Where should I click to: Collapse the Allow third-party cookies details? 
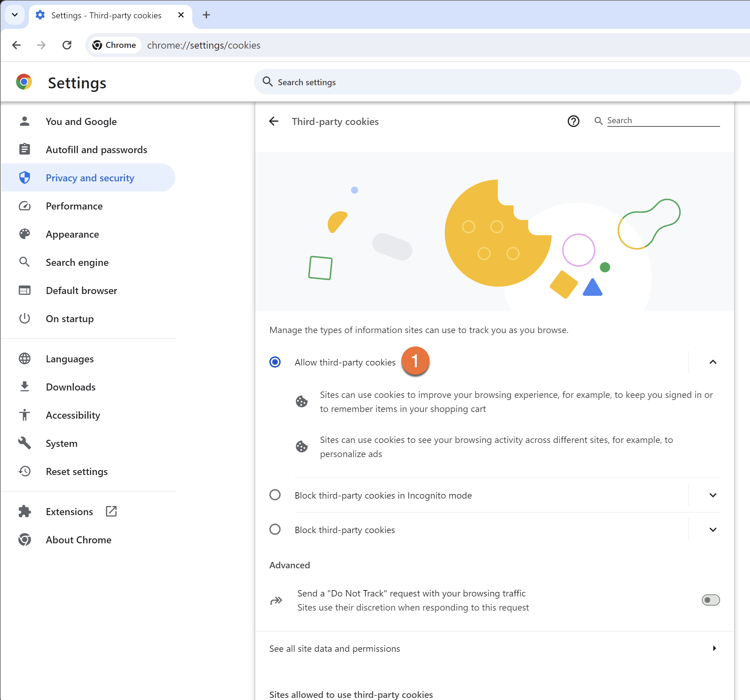click(x=712, y=362)
